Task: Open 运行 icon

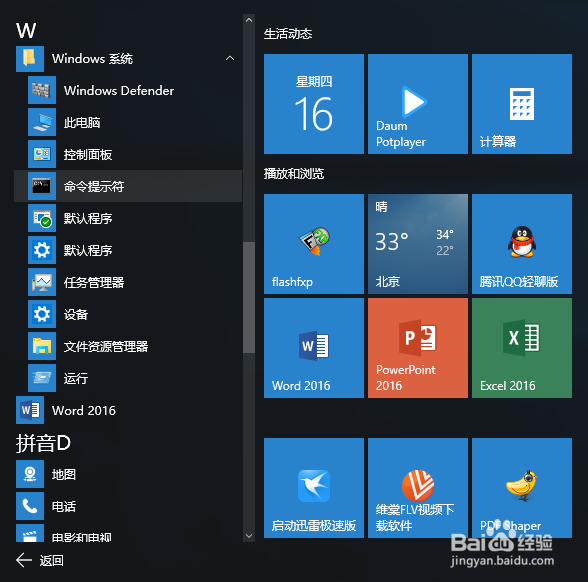Action: tap(42, 378)
